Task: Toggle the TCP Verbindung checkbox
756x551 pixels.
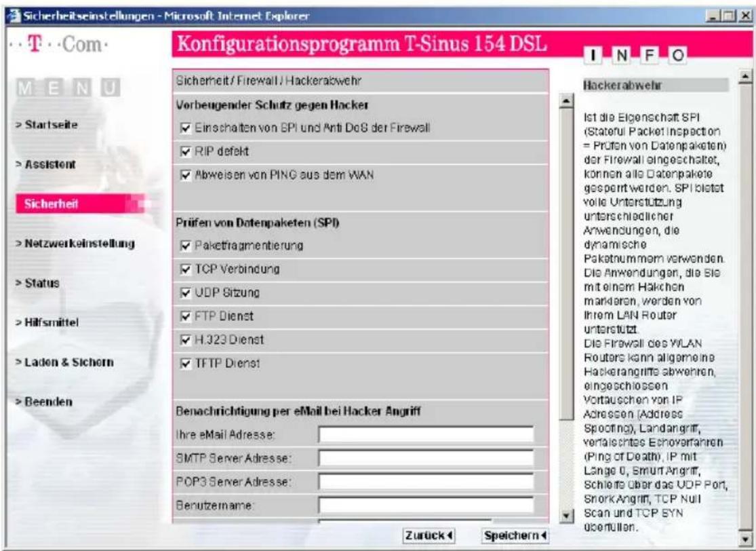Action: (x=186, y=269)
